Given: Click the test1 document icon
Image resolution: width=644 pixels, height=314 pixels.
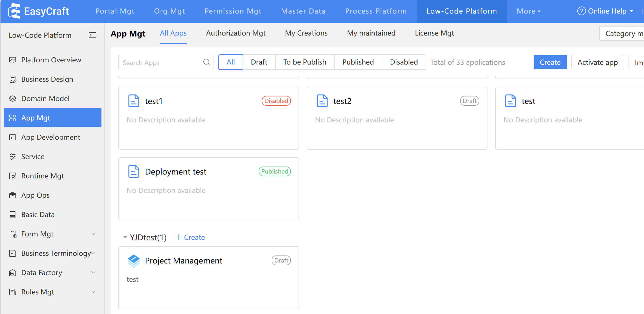Looking at the screenshot, I should click(x=134, y=101).
